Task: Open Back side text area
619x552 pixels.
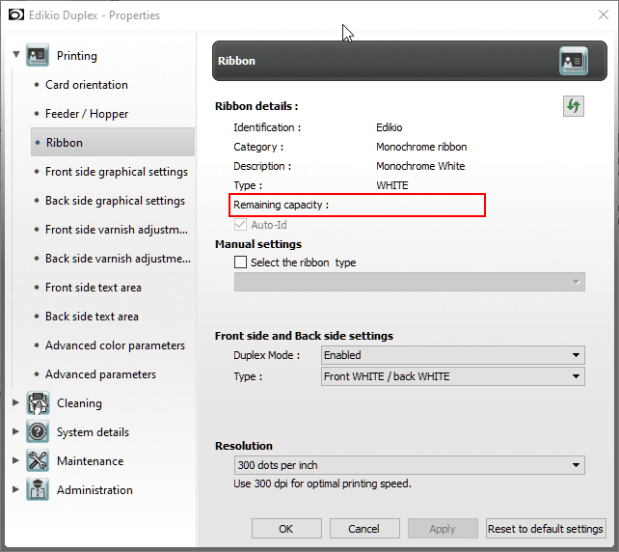Action: click(92, 316)
